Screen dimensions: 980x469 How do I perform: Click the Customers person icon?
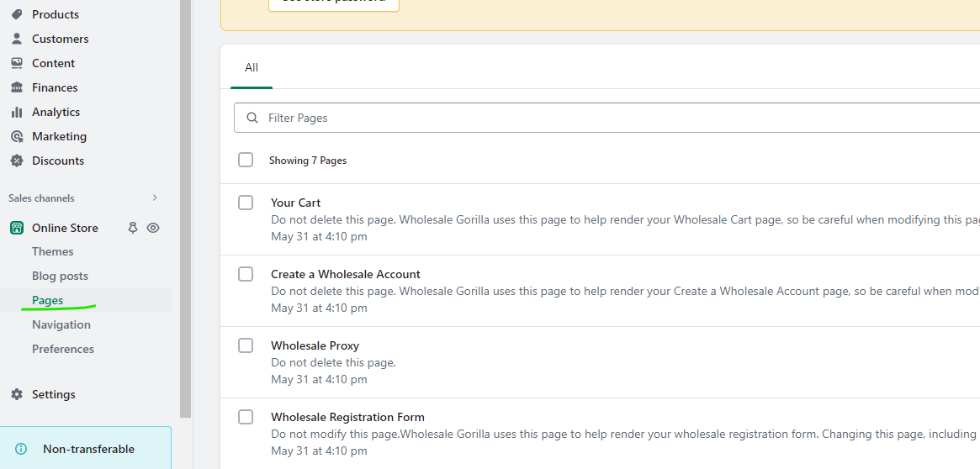point(17,39)
